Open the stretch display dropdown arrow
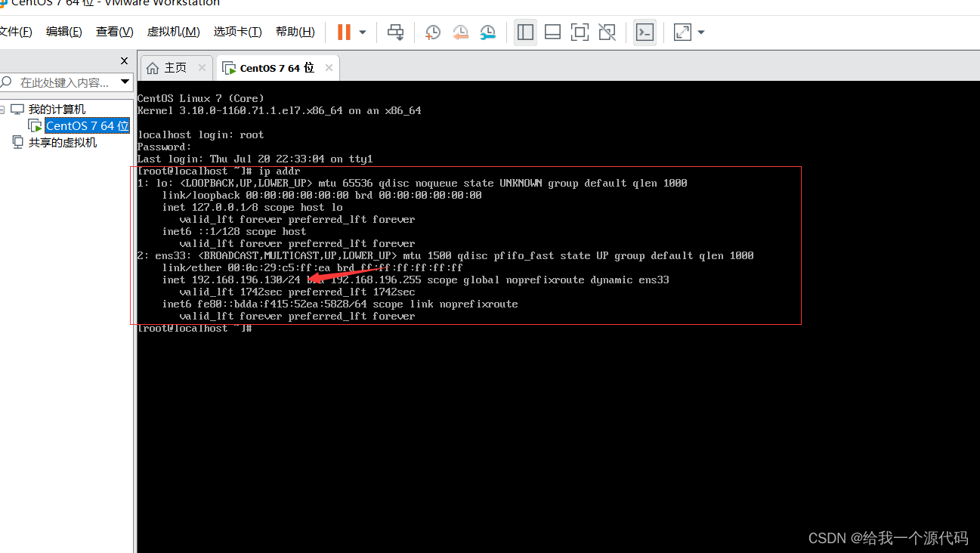Viewport: 980px width, 553px height. coord(701,32)
